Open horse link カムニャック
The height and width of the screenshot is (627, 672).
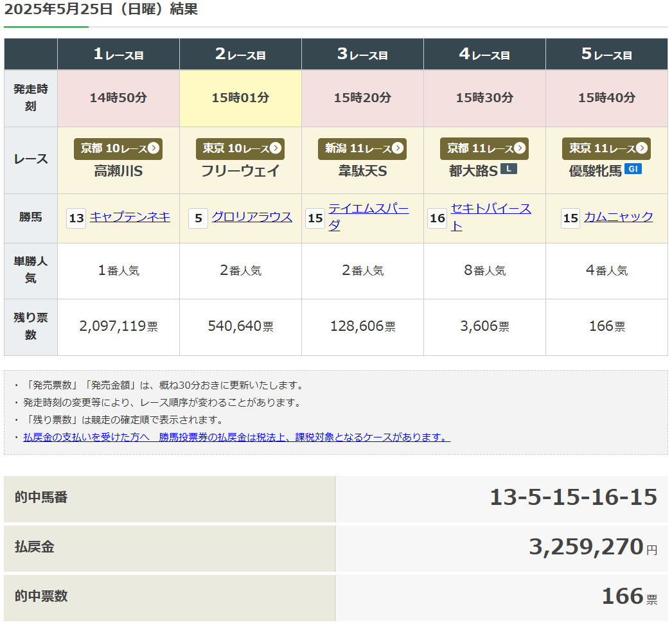pos(619,217)
